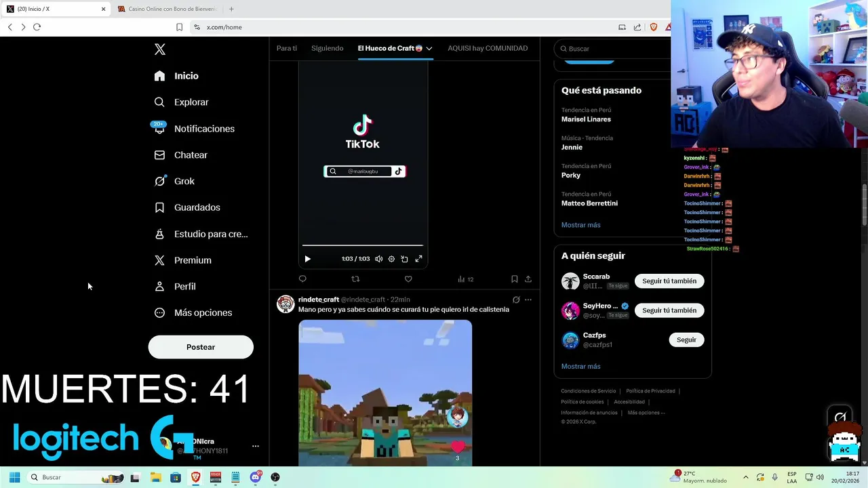Switch to the Para ti tab
This screenshot has width=868, height=488.
287,48
